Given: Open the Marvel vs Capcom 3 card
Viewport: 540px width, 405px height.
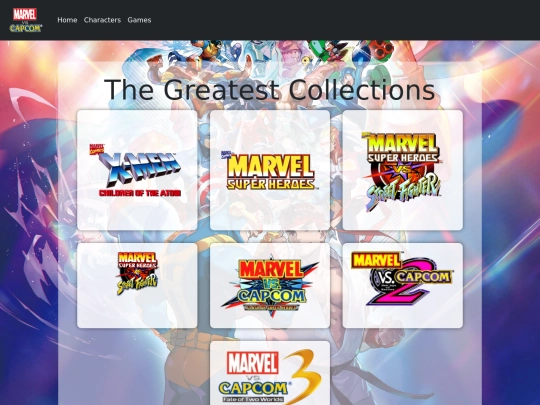Looking at the screenshot, I should click(x=270, y=373).
